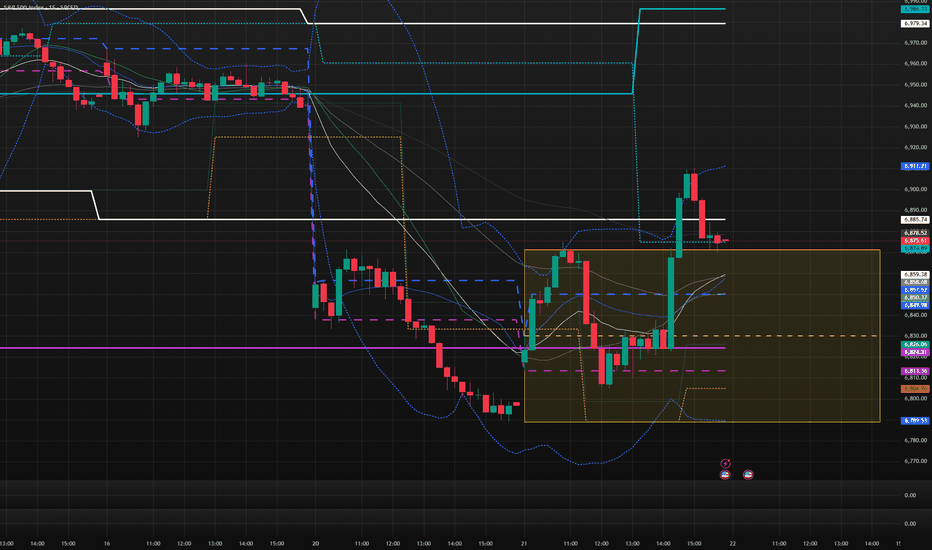
Task: Select the tall green candle near 14:00 on 21
Action: click(671, 303)
